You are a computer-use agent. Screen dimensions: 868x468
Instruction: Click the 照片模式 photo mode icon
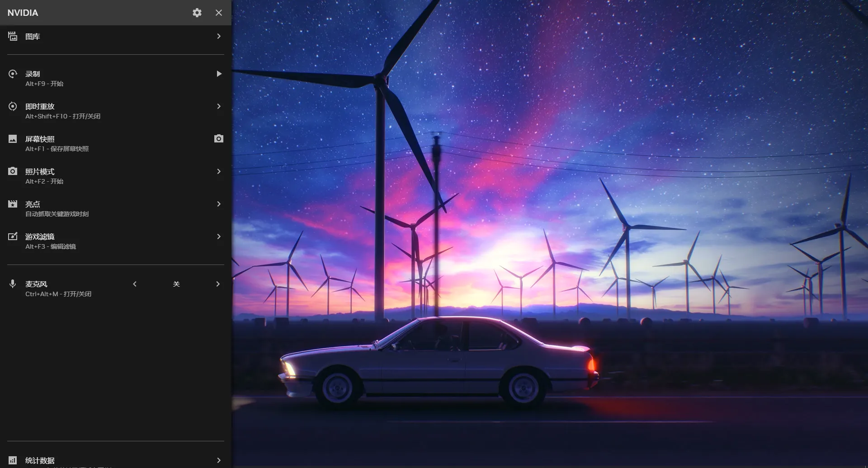13,171
